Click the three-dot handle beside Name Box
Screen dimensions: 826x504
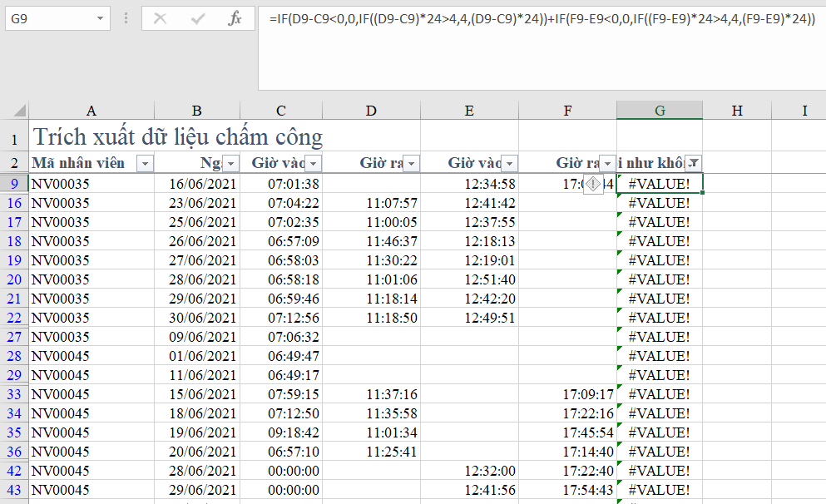pyautogui.click(x=126, y=17)
